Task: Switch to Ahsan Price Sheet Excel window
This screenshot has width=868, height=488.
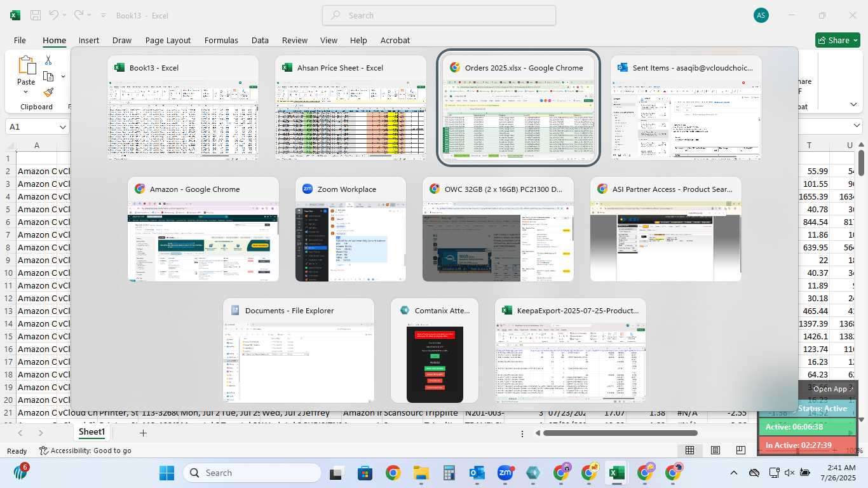Action: 351,108
